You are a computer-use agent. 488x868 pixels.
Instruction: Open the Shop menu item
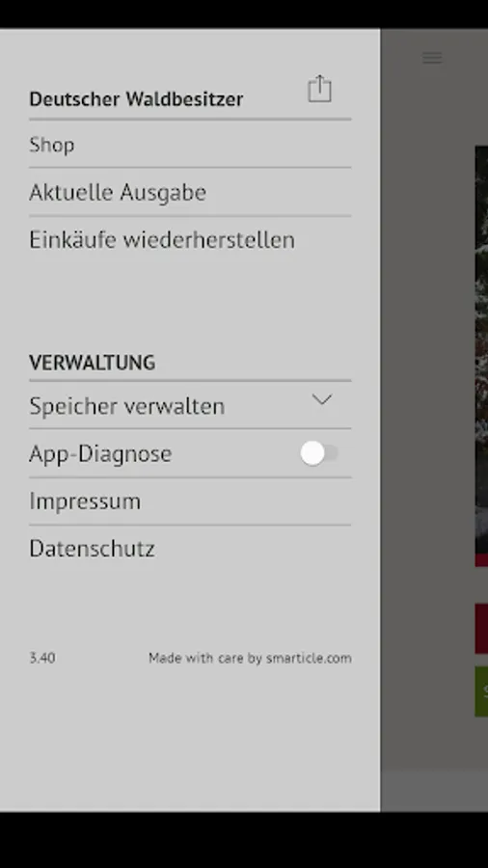coord(190,145)
